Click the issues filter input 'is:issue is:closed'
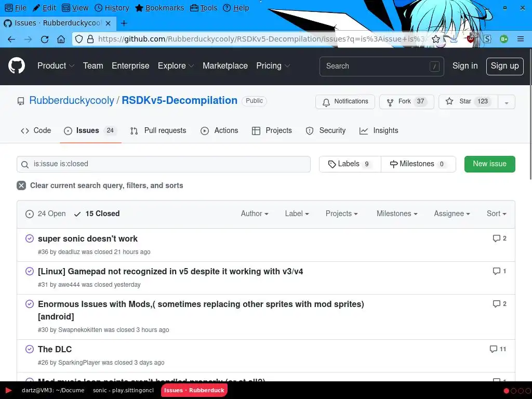Viewport: 532px width, 399px height. (164, 164)
